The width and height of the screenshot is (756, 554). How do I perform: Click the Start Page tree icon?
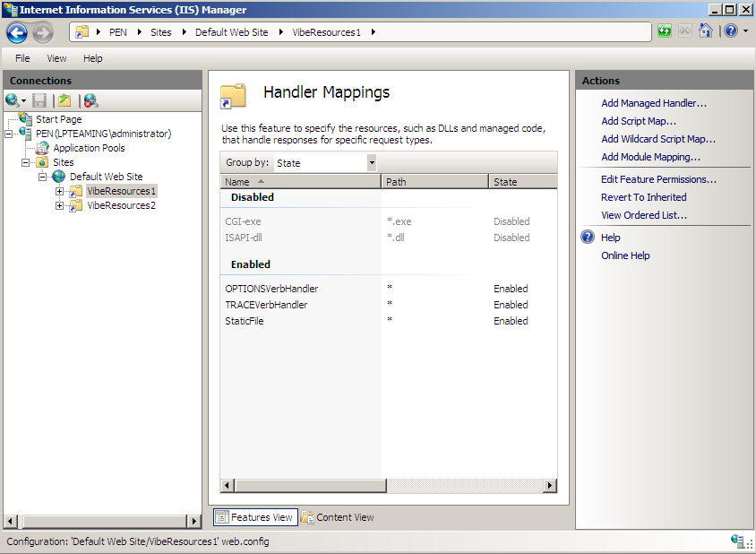click(26, 118)
